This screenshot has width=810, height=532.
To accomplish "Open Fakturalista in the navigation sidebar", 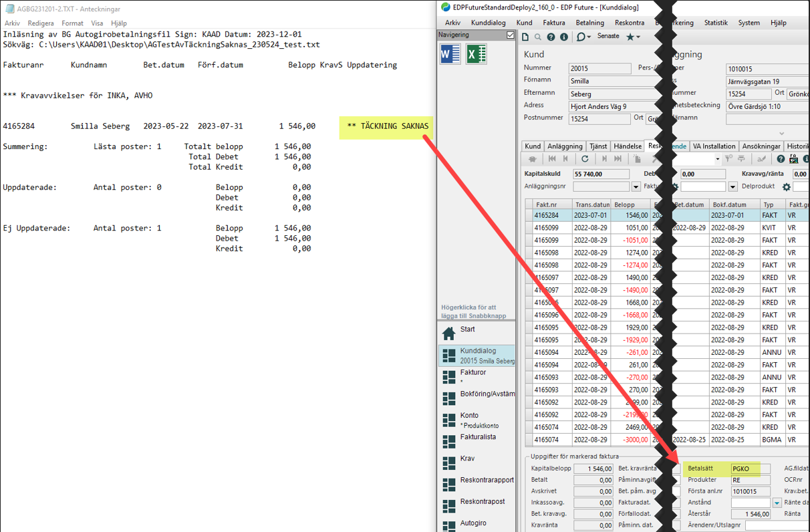I will click(x=477, y=441).
